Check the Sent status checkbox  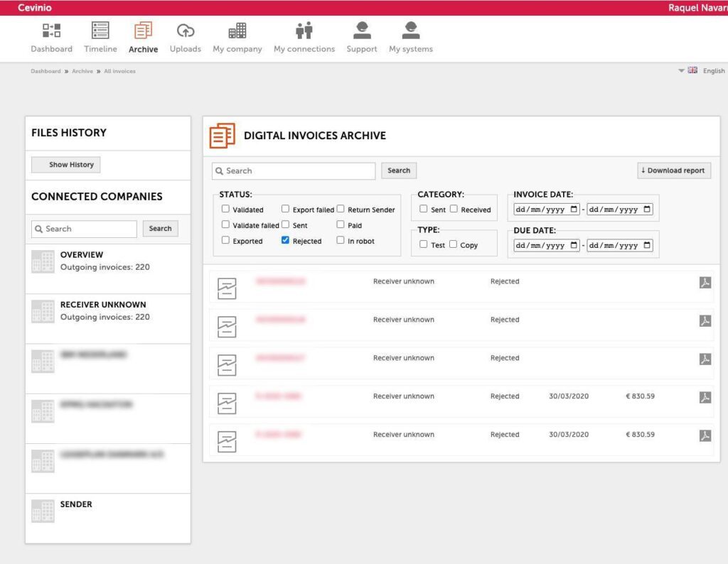coord(286,224)
